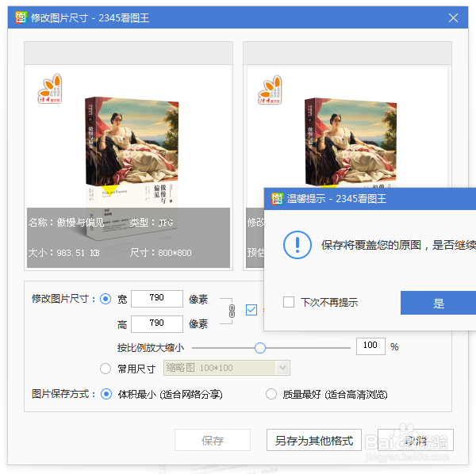This screenshot has height=474, width=476.
Task: Click the 保存 button
Action: click(213, 440)
